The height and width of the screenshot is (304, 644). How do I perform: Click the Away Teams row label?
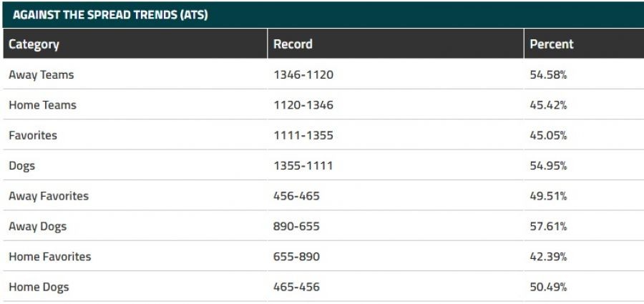41,74
